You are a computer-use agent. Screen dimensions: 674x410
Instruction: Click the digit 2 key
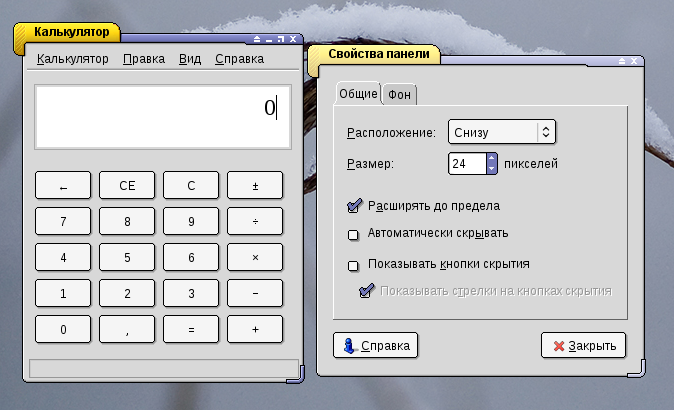point(127,294)
